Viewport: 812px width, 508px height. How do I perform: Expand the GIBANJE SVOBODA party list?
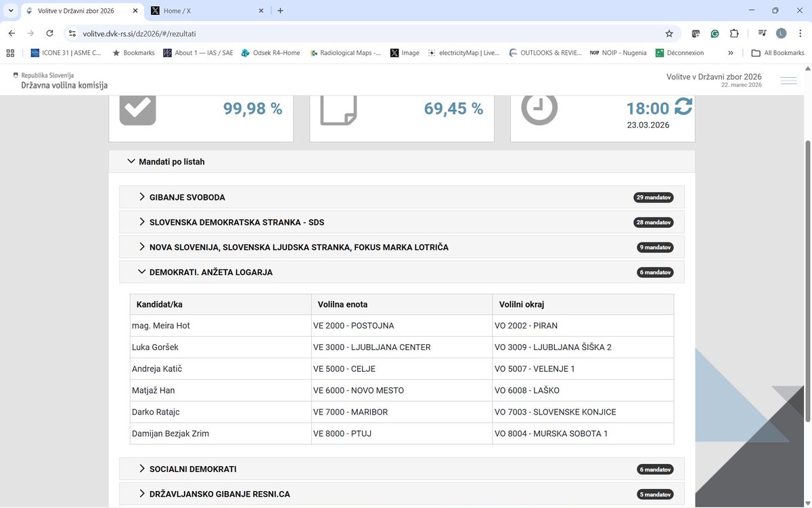tap(402, 197)
